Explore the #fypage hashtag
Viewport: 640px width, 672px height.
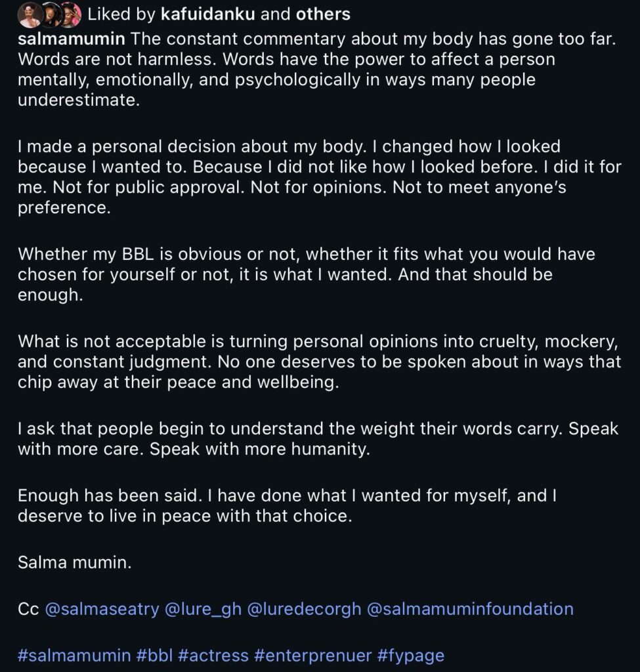[411, 655]
